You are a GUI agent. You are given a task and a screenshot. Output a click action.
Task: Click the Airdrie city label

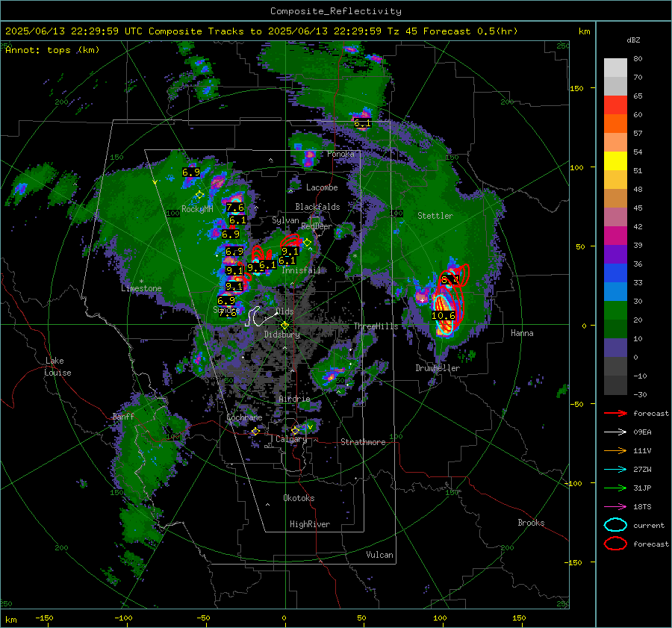click(294, 399)
